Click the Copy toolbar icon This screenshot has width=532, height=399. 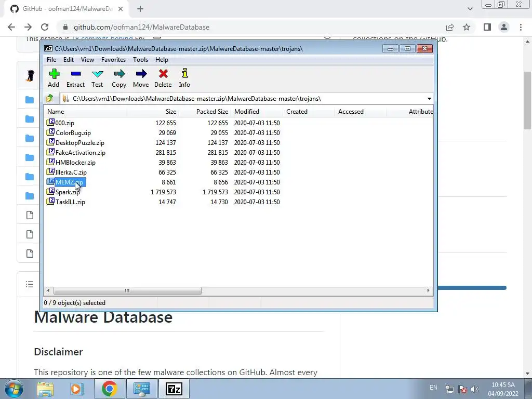point(119,78)
